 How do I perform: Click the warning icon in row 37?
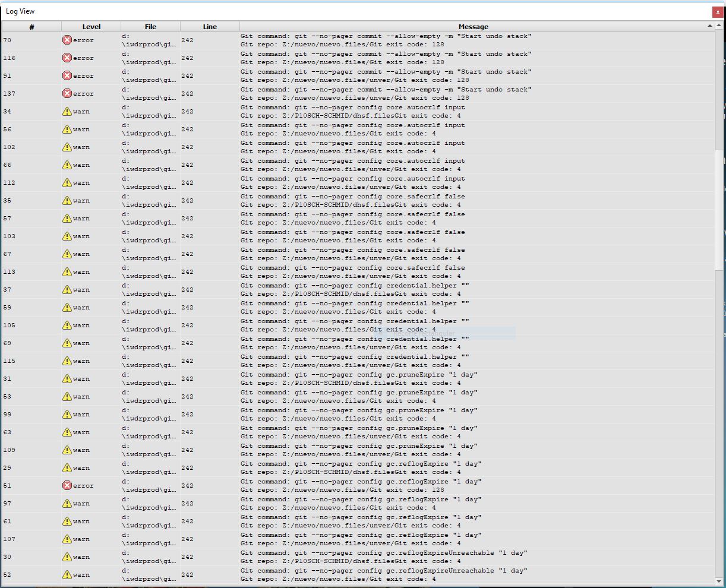(x=67, y=290)
